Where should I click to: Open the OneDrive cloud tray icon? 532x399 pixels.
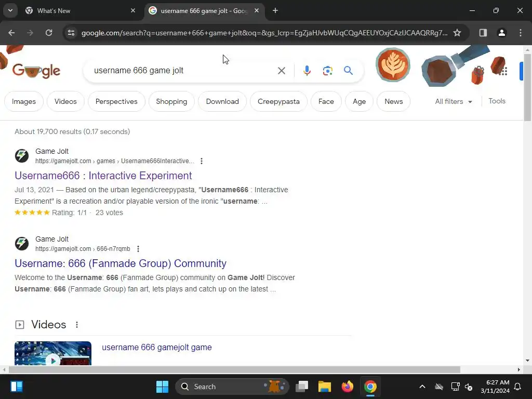pyautogui.click(x=439, y=387)
